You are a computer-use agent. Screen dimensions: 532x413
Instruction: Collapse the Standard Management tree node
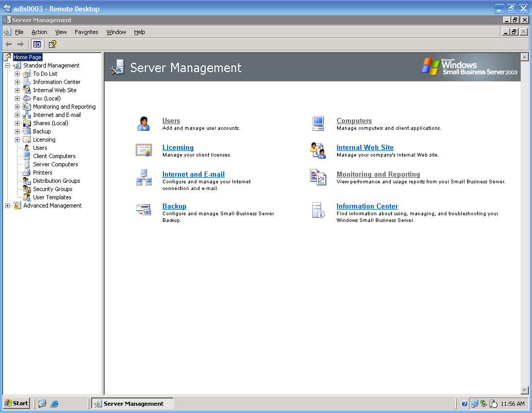point(8,66)
